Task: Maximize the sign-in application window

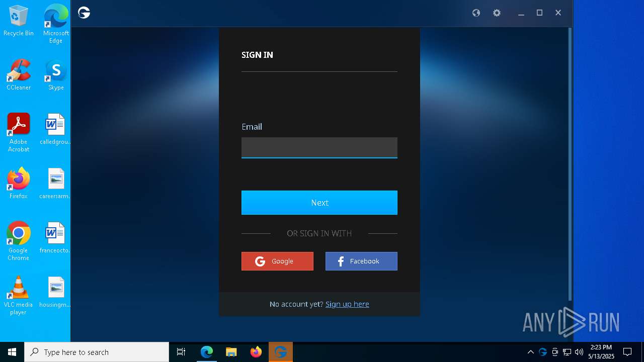Action: pos(539,13)
